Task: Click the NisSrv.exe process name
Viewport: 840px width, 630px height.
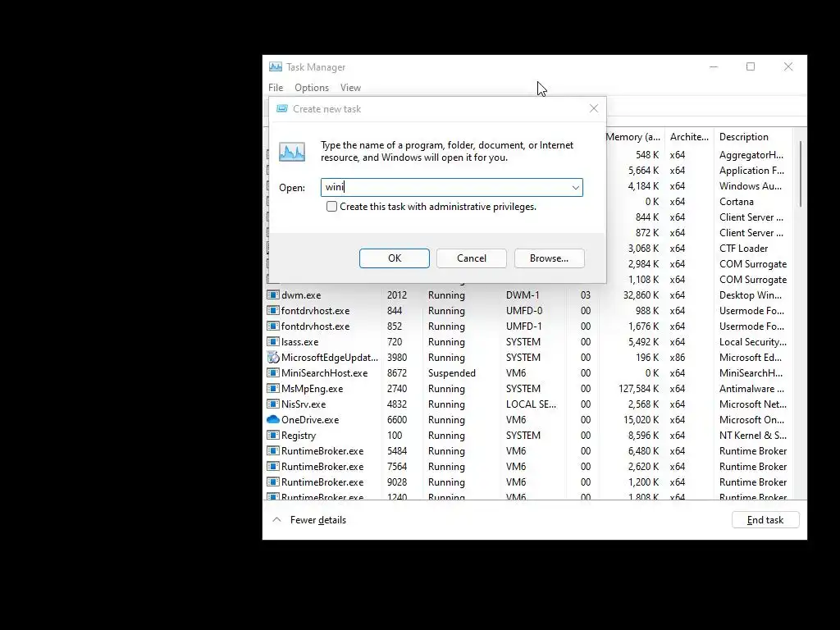Action: coord(304,404)
